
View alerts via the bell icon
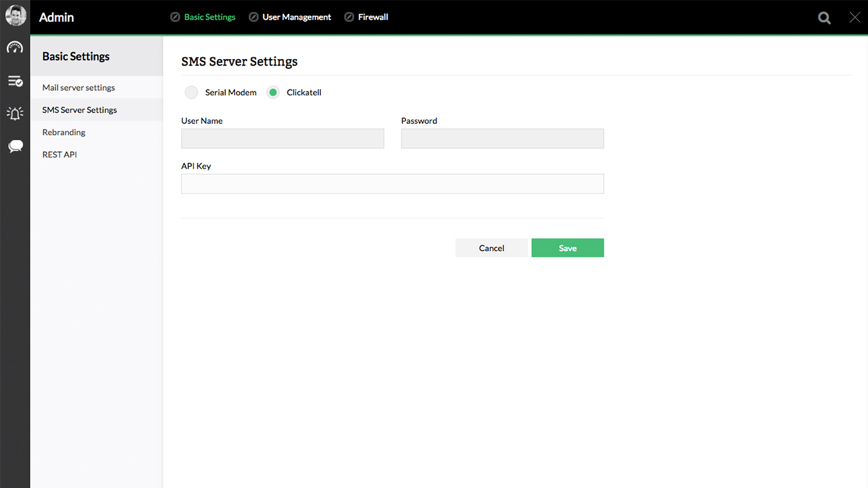pos(15,113)
